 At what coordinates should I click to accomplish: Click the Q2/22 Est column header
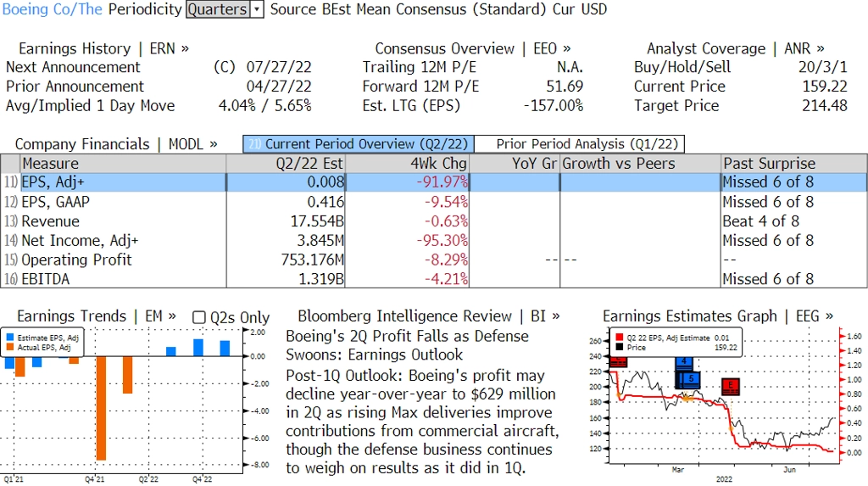point(286,164)
